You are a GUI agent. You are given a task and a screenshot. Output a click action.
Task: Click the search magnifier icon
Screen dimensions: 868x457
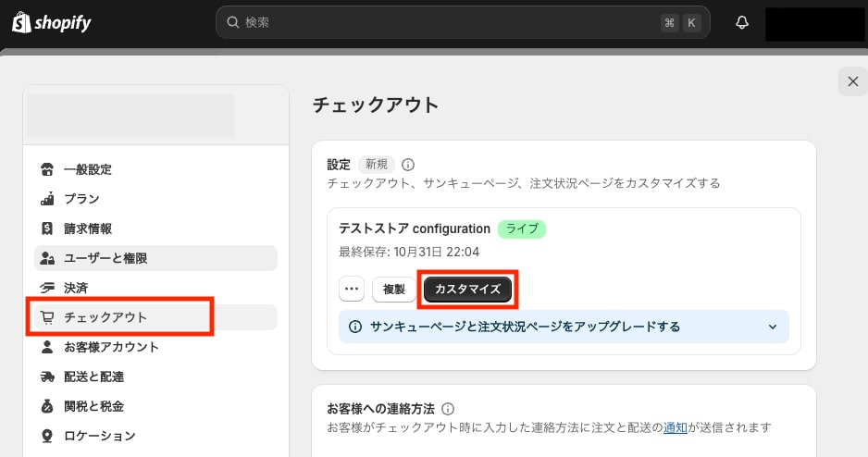click(232, 22)
